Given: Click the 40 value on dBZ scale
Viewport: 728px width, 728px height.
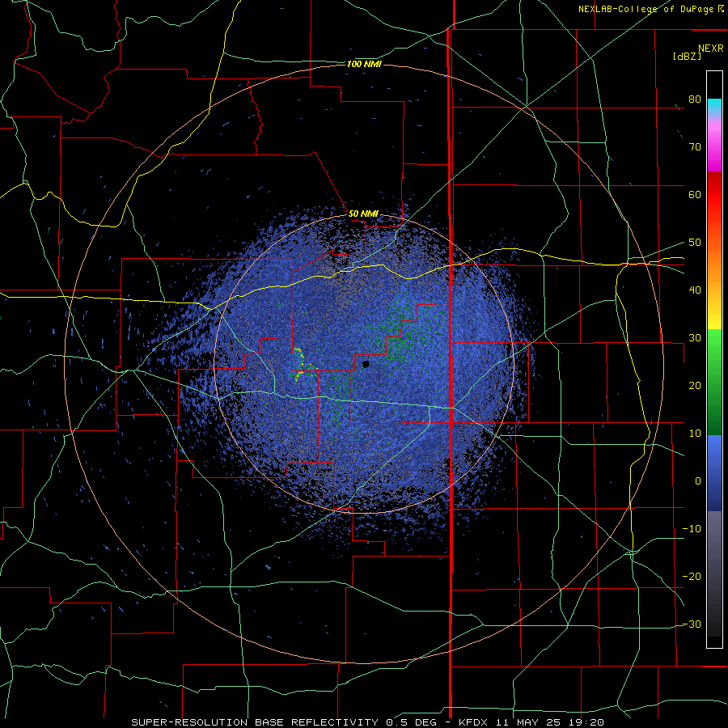Looking at the screenshot, I should tap(695, 290).
